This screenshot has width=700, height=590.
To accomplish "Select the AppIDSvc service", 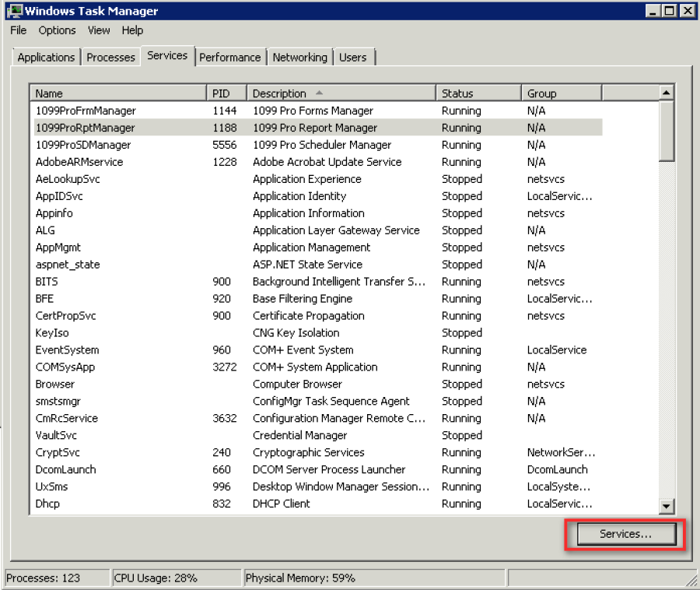I will (x=318, y=196).
